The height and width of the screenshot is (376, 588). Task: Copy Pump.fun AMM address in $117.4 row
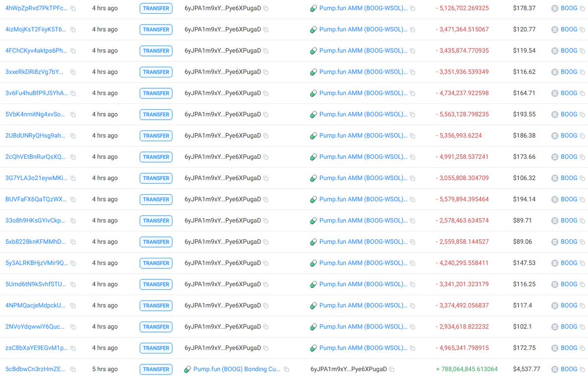click(x=413, y=306)
